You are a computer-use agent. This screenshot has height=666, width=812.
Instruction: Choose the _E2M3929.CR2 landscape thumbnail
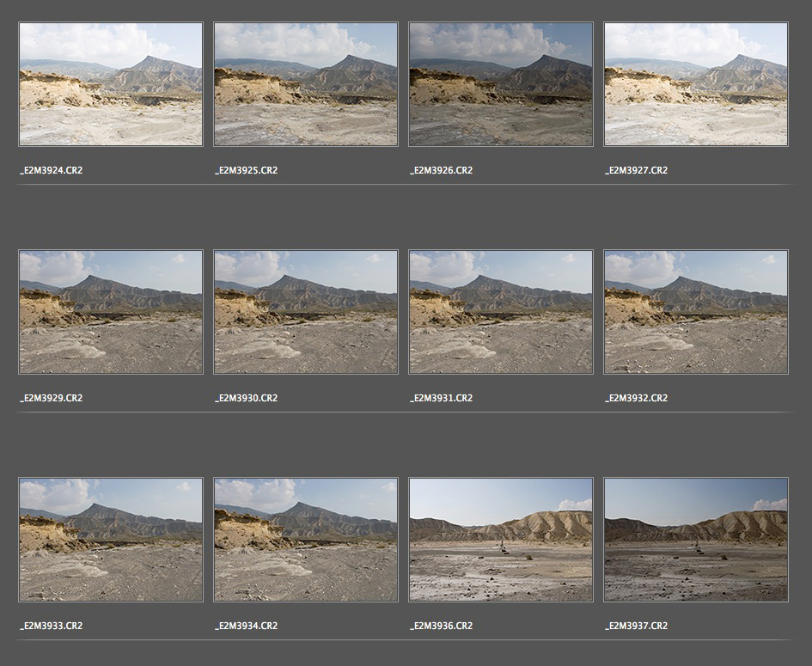(x=111, y=312)
